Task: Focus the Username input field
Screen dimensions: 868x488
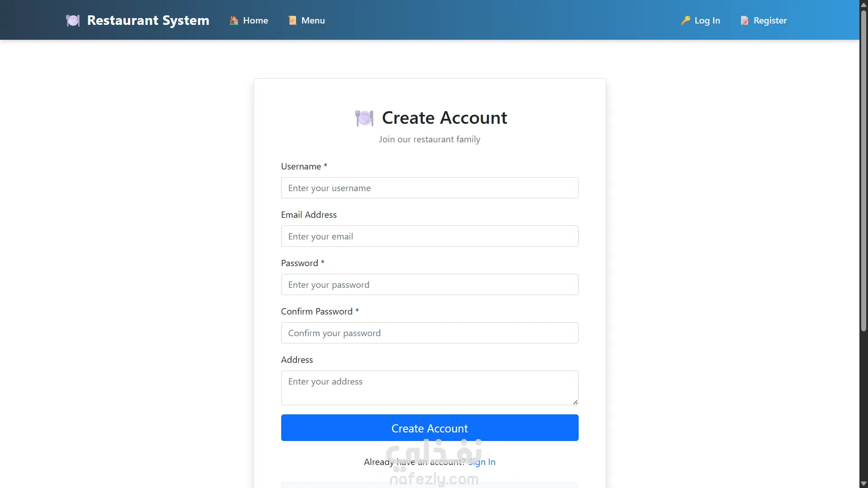Action: 429,188
